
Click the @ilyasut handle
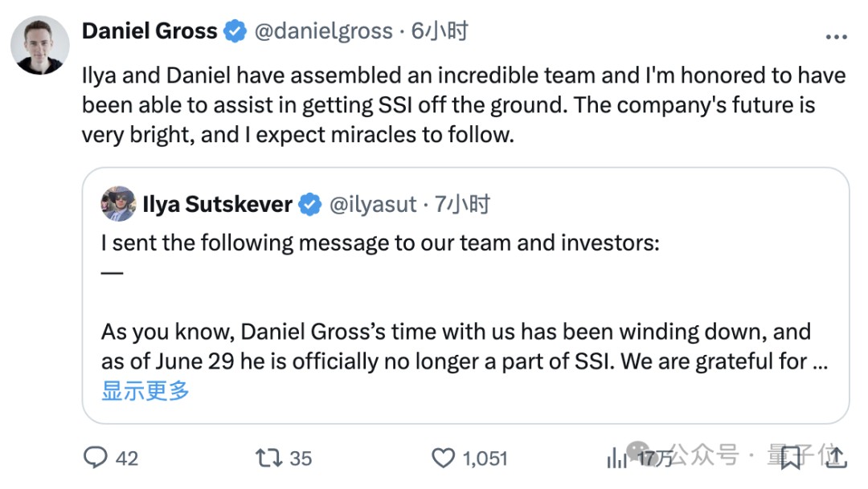tap(373, 205)
